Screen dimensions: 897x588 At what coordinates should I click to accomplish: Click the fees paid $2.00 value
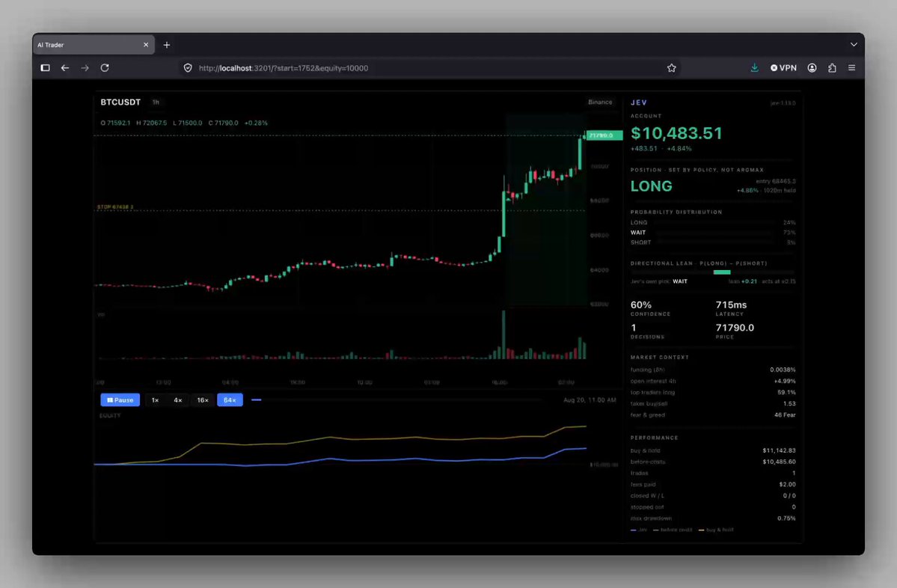pyautogui.click(x=787, y=485)
